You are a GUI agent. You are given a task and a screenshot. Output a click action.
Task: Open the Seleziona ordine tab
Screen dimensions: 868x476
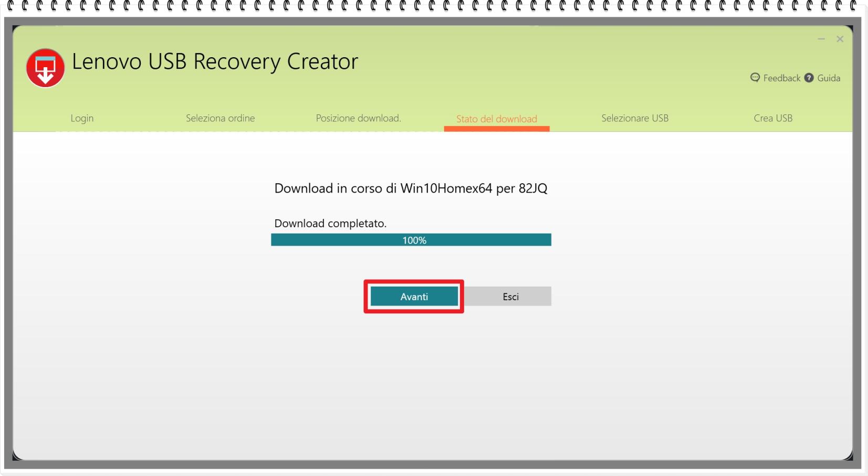tap(220, 118)
